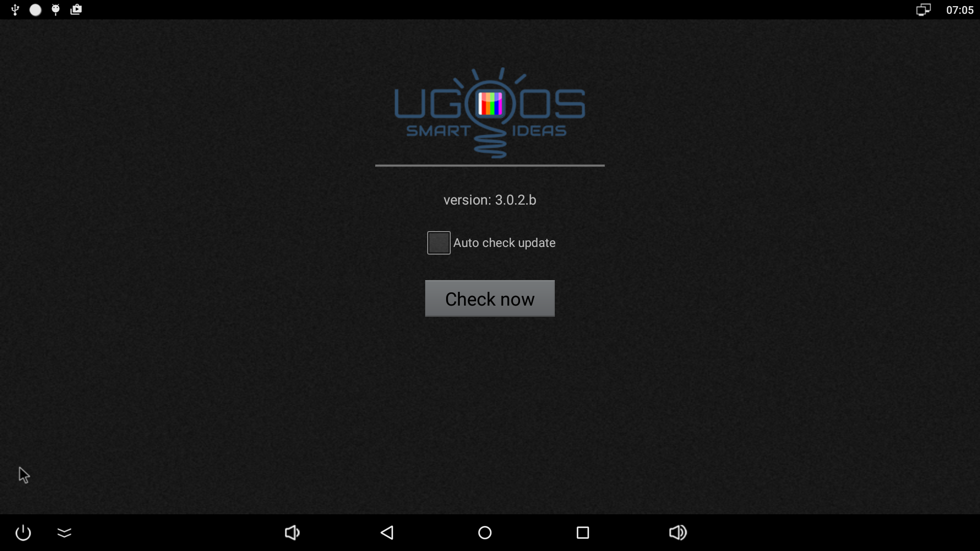Click the layers/stack icon in taskbar
Screen dimensions: 980x551
pos(64,532)
